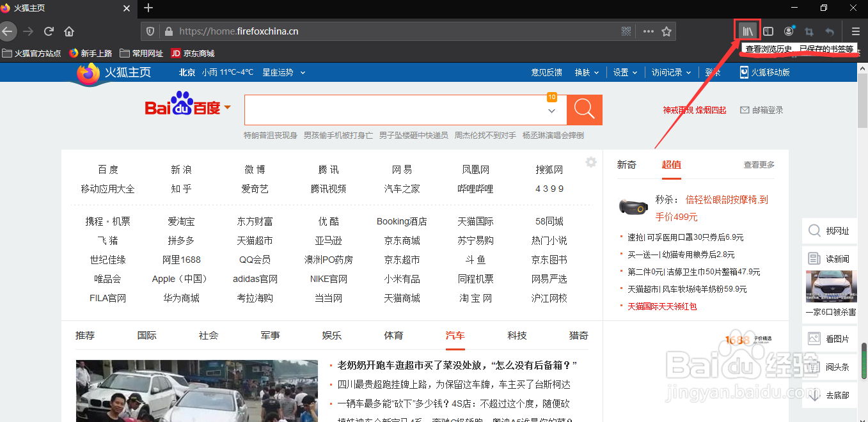Open 火狐官方站点 bookmarks folder
868x422 pixels.
pyautogui.click(x=32, y=54)
